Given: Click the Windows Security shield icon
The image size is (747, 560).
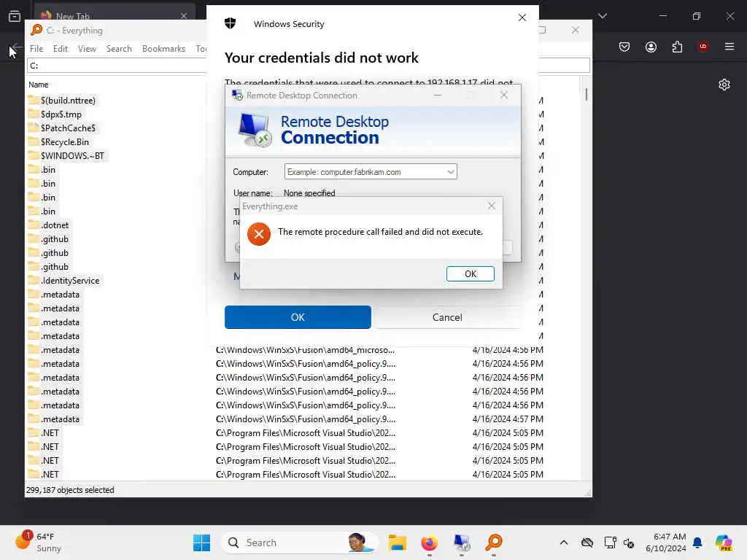Looking at the screenshot, I should pyautogui.click(x=230, y=23).
